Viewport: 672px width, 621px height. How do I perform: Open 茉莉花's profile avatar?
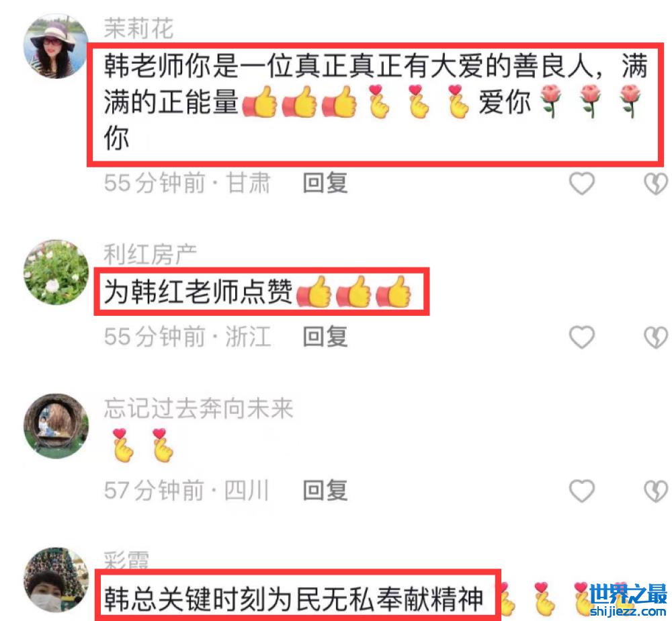point(56,46)
